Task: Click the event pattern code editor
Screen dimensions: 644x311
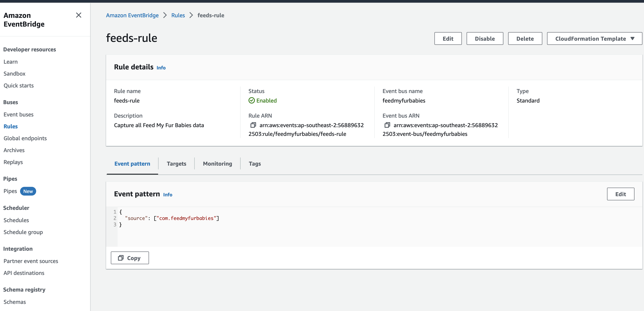Action: pos(374,227)
